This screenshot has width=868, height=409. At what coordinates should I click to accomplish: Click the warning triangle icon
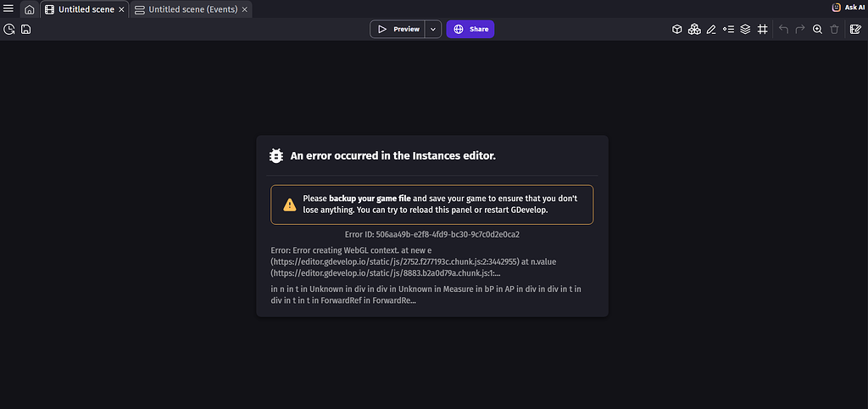(x=290, y=205)
